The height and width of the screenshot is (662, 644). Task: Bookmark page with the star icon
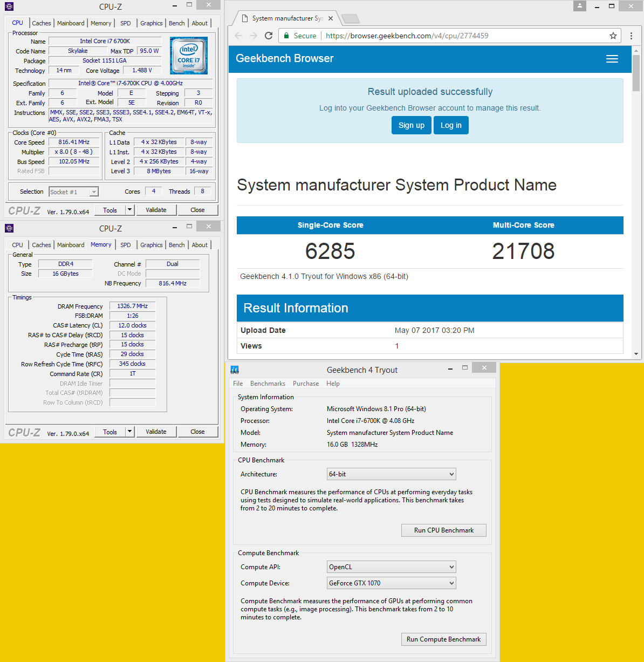click(x=613, y=36)
